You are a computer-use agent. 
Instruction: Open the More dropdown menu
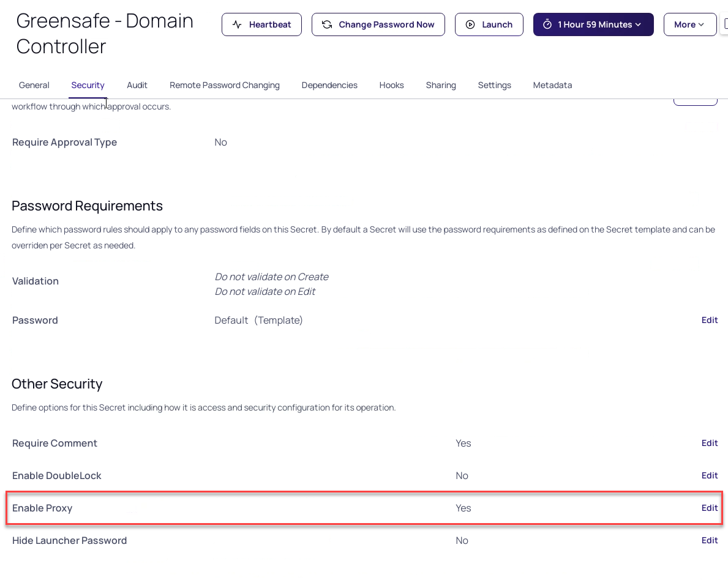(x=689, y=24)
